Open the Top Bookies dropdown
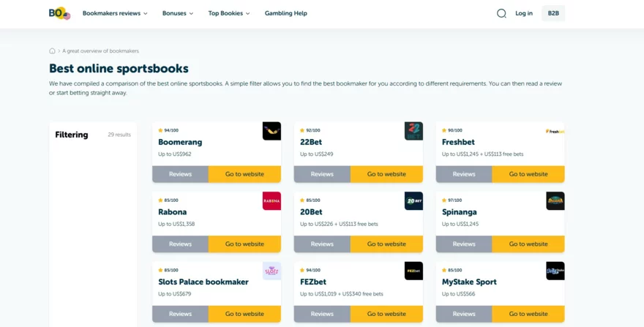This screenshot has width=644, height=327. 229,13
